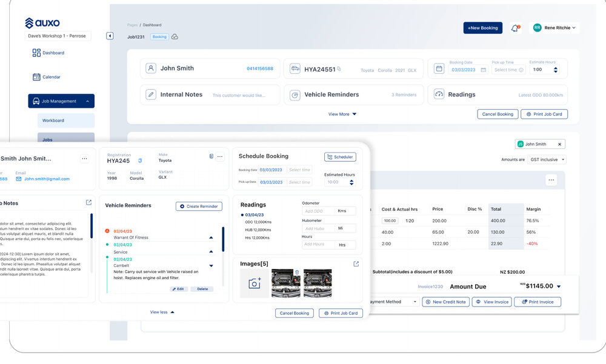Click +New Booking button
This screenshot has height=364, width=606.
(x=483, y=28)
